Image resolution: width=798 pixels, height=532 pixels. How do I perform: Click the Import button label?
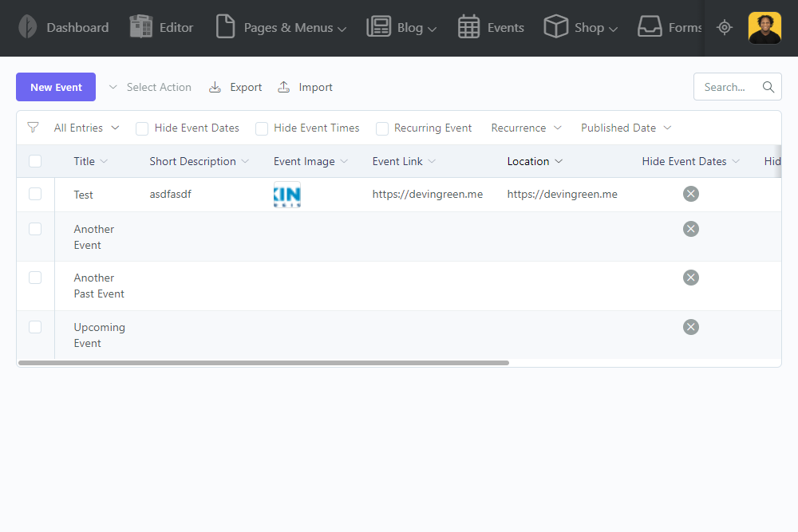[315, 87]
